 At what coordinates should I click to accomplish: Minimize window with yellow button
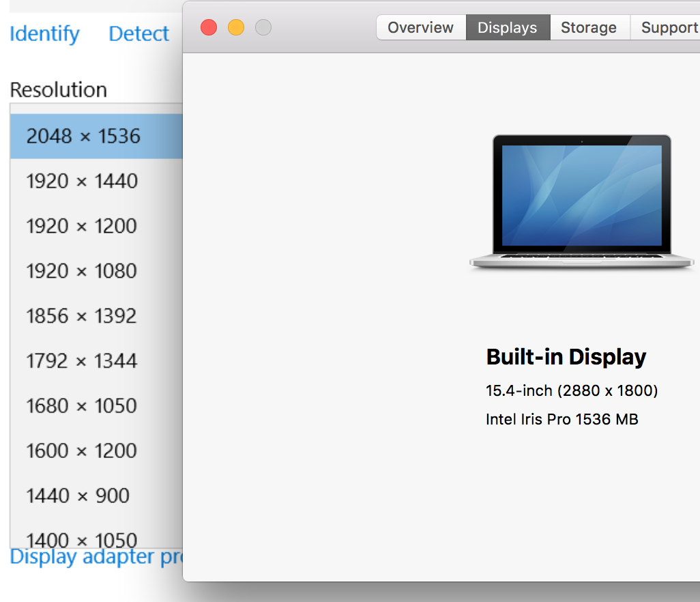pyautogui.click(x=236, y=28)
